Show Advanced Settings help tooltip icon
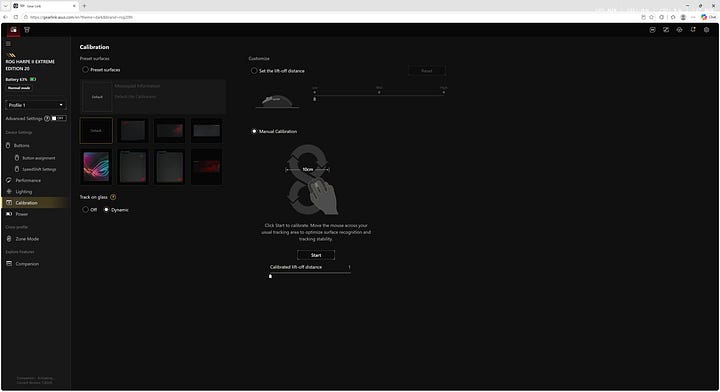Screen dimensions: 720x392 point(47,118)
